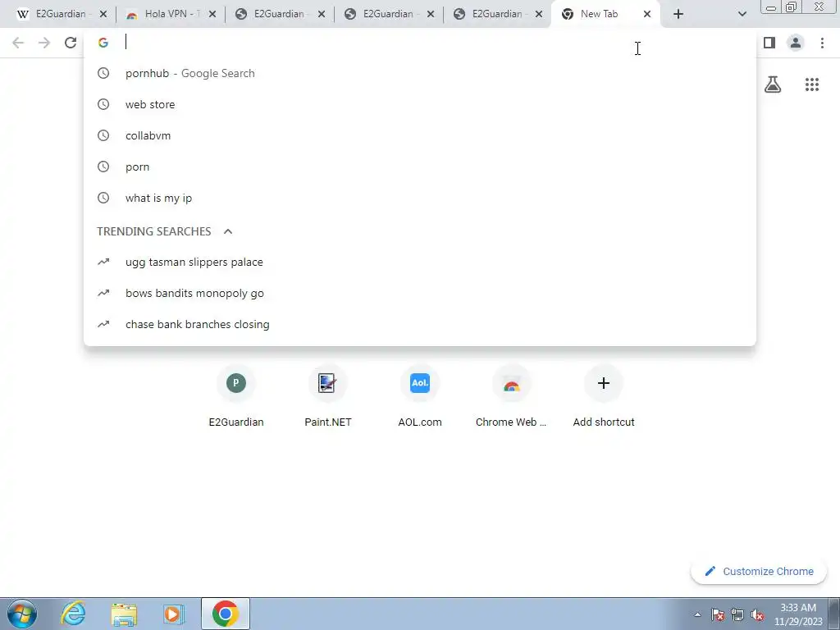Launch Internet Explorer from taskbar
840x630 pixels.
[x=73, y=614]
